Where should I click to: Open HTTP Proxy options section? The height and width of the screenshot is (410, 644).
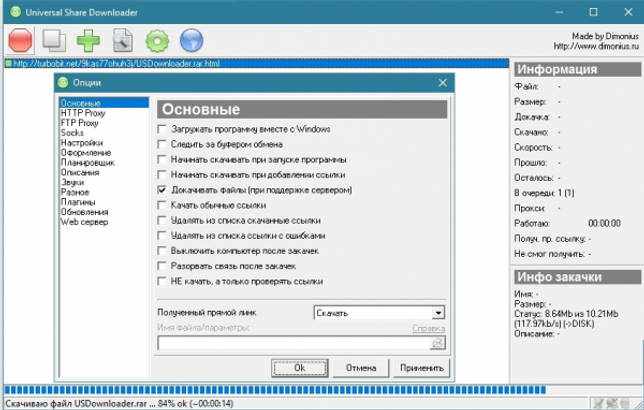click(x=83, y=113)
